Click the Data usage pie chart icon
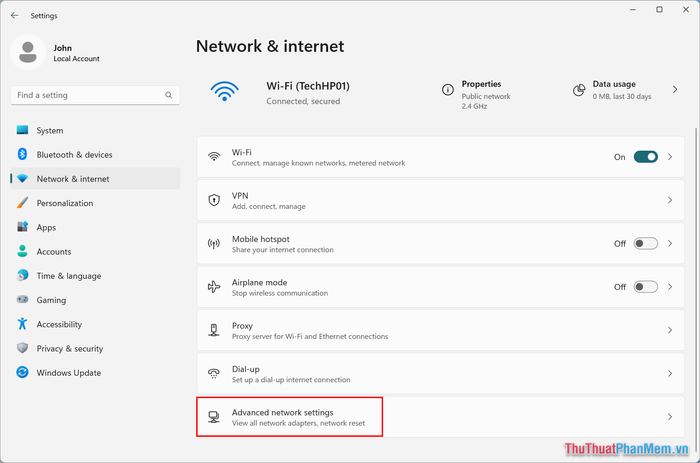This screenshot has height=463, width=700. pyautogui.click(x=579, y=90)
